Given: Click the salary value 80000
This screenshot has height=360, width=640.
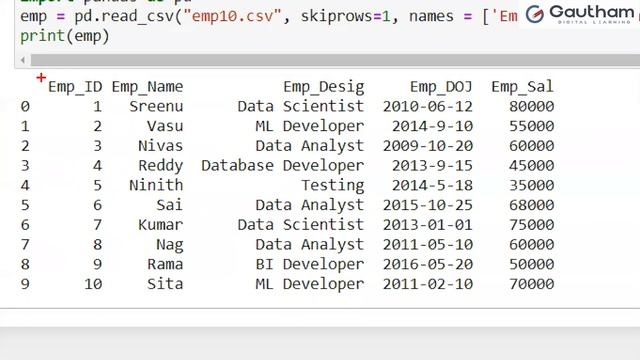Looking at the screenshot, I should [531, 106].
